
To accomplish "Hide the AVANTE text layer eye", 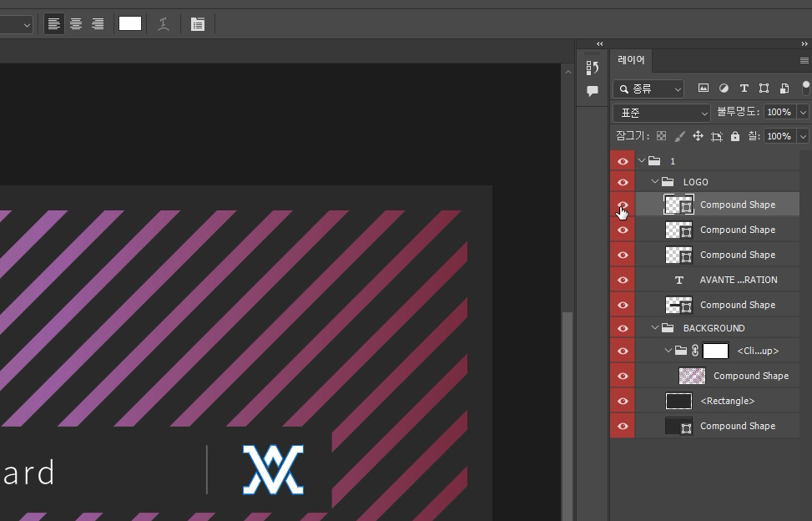I will click(623, 280).
